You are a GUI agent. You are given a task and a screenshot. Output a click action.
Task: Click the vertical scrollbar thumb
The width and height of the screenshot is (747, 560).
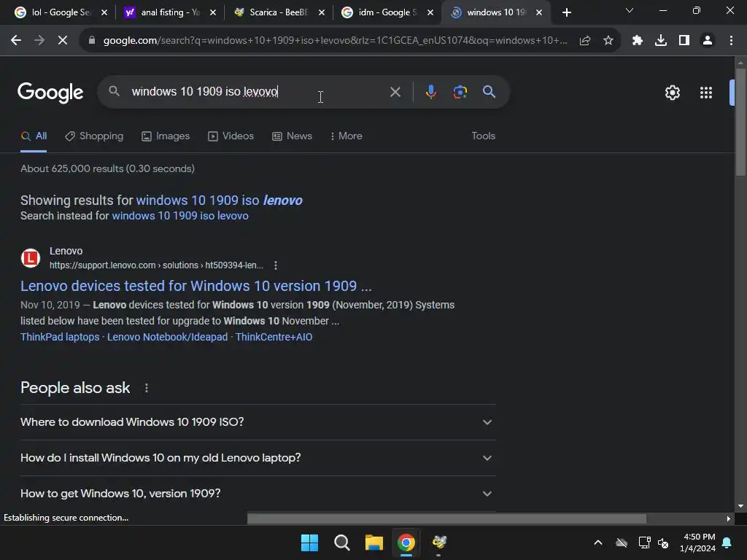(x=740, y=122)
